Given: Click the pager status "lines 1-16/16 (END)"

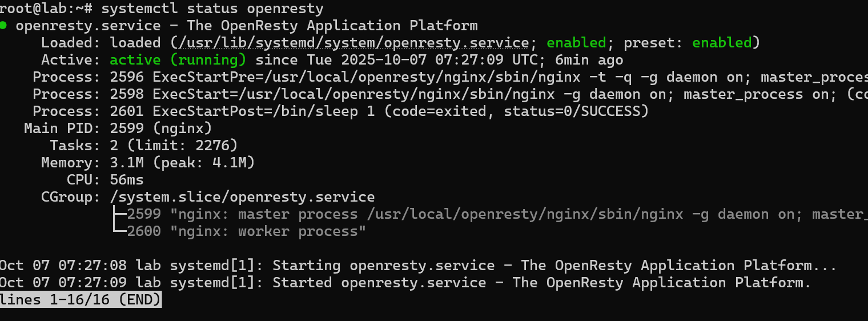Looking at the screenshot, I should (81, 299).
